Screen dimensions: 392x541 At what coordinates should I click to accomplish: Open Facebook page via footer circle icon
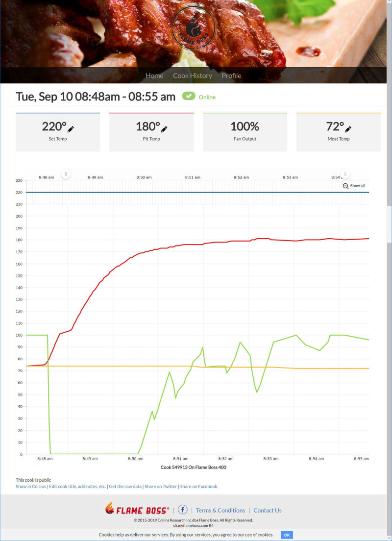pyautogui.click(x=182, y=510)
